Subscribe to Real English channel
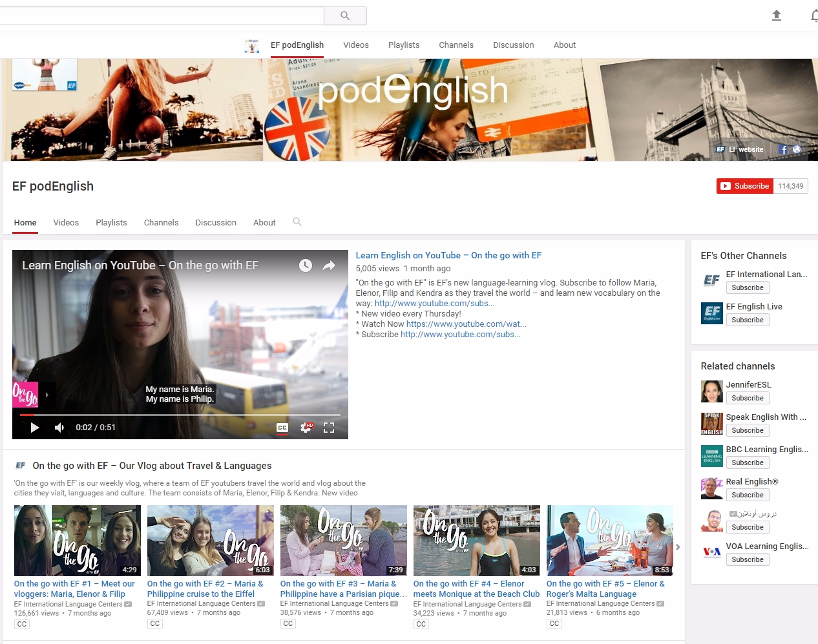The height and width of the screenshot is (644, 818). (x=748, y=495)
